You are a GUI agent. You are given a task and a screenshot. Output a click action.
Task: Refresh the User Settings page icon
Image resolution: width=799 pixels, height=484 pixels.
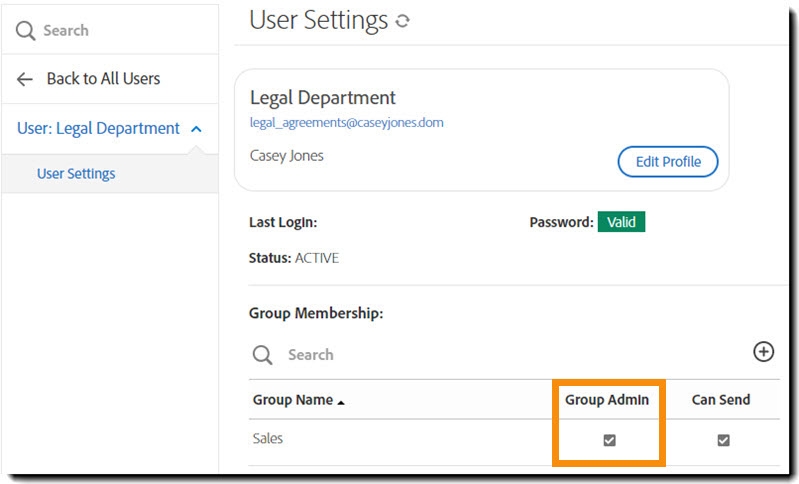[403, 21]
